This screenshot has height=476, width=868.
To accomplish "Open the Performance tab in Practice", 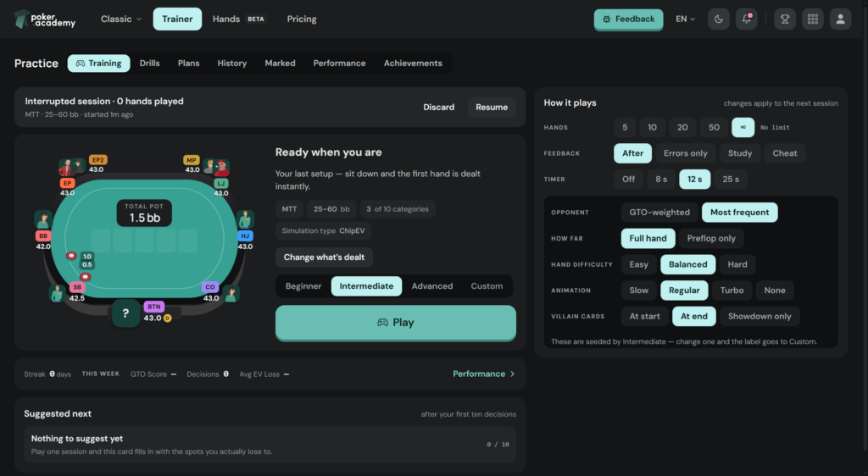I will (x=339, y=63).
